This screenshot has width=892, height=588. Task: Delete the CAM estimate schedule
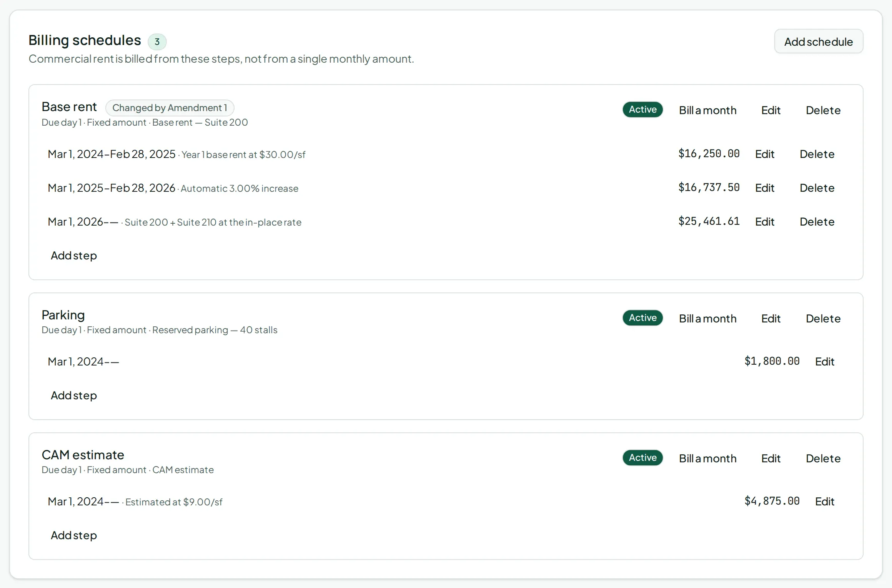823,458
